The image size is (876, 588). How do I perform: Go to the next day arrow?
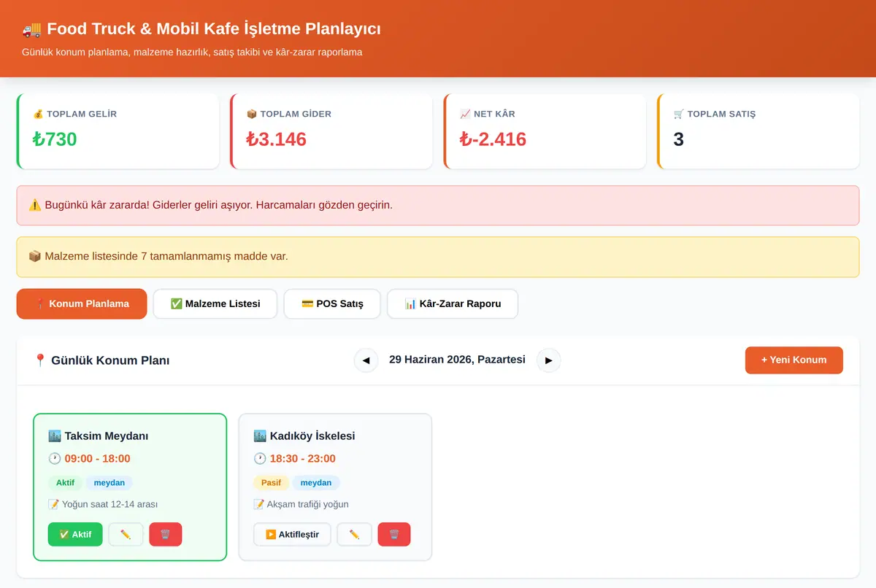point(549,360)
